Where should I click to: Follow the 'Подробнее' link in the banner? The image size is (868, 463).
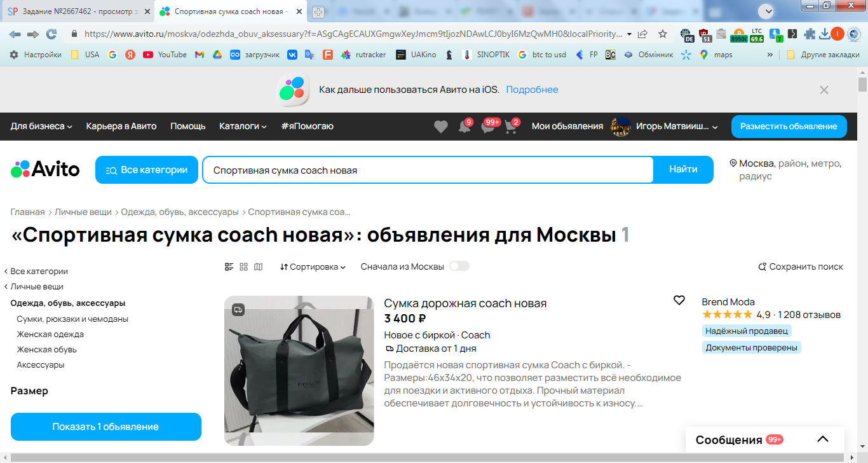532,90
